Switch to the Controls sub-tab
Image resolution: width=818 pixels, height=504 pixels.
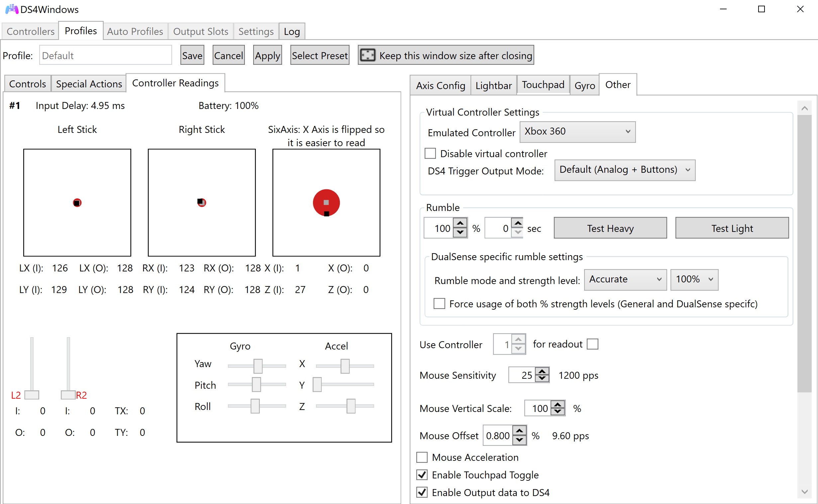(x=28, y=84)
